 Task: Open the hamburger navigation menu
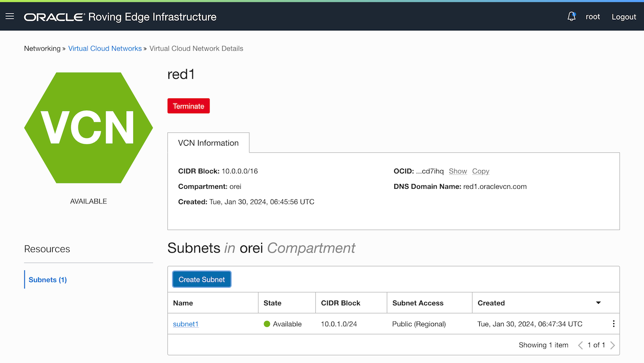[9, 16]
